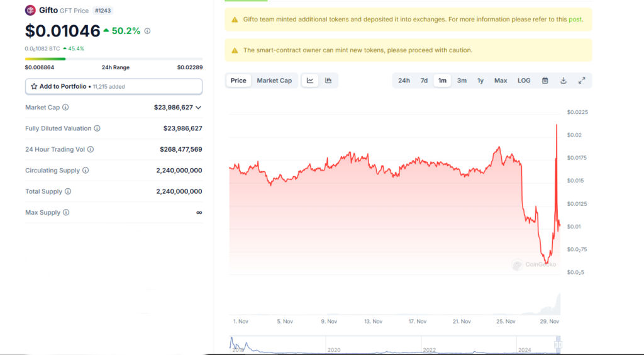Click the $0.01046 price value
Viewport: 644px width, 355px height.
pyautogui.click(x=62, y=31)
